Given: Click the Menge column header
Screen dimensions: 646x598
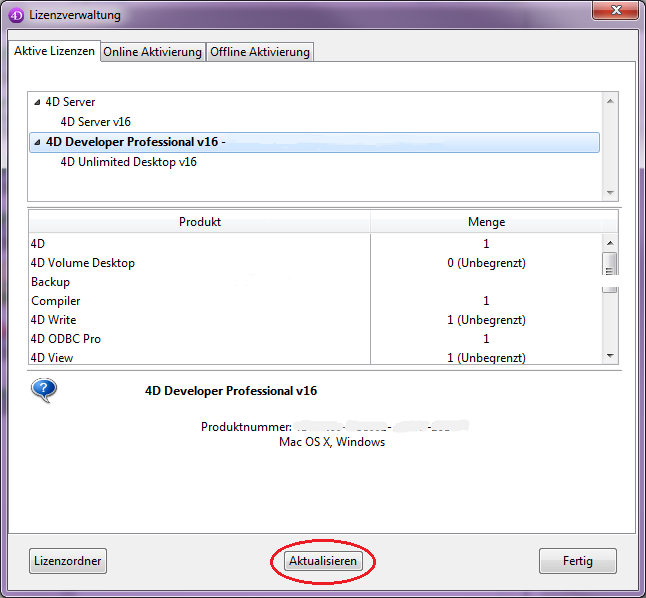Looking at the screenshot, I should pos(486,222).
